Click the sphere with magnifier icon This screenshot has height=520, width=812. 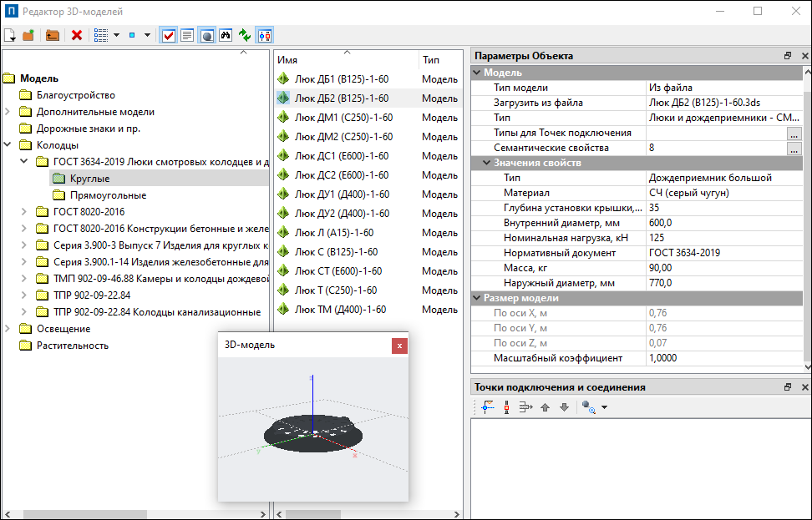588,407
